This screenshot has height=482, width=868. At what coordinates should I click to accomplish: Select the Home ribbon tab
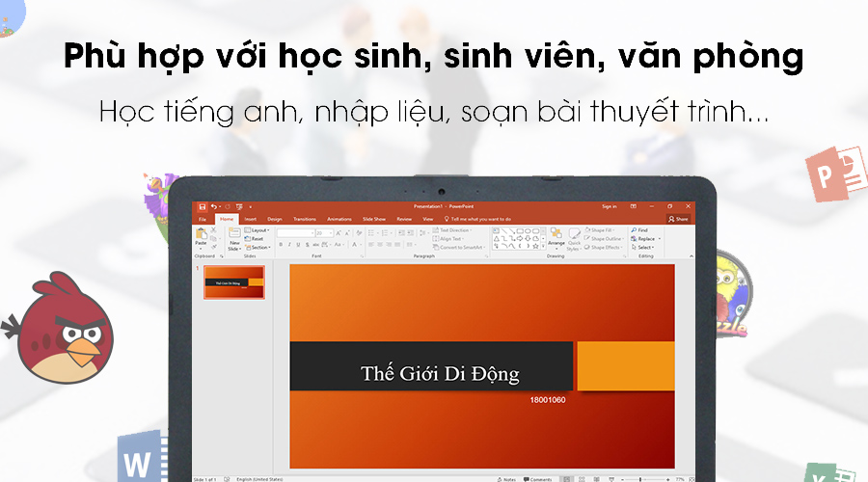(227, 219)
